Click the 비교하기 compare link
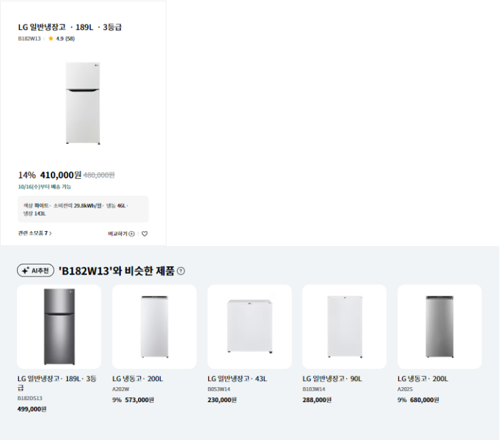Viewport: 504px width, 440px height. tap(117, 234)
